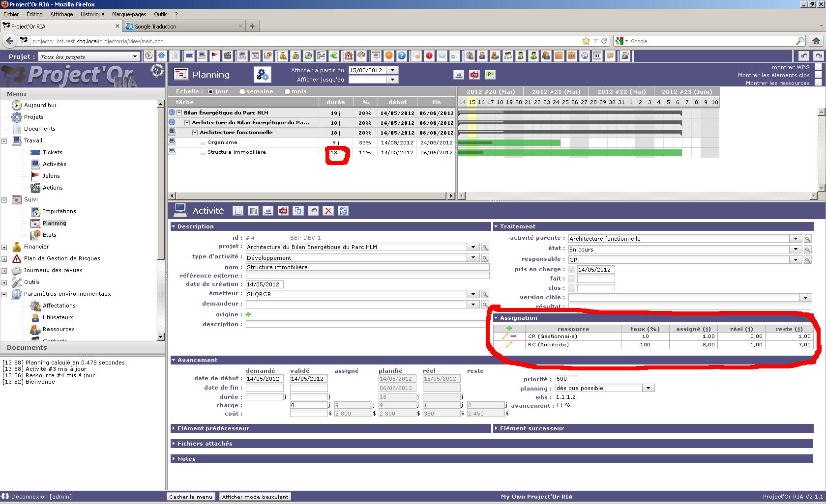Click the red flag milestone toolbar icon
This screenshot has width=826, height=504.
(x=215, y=56)
